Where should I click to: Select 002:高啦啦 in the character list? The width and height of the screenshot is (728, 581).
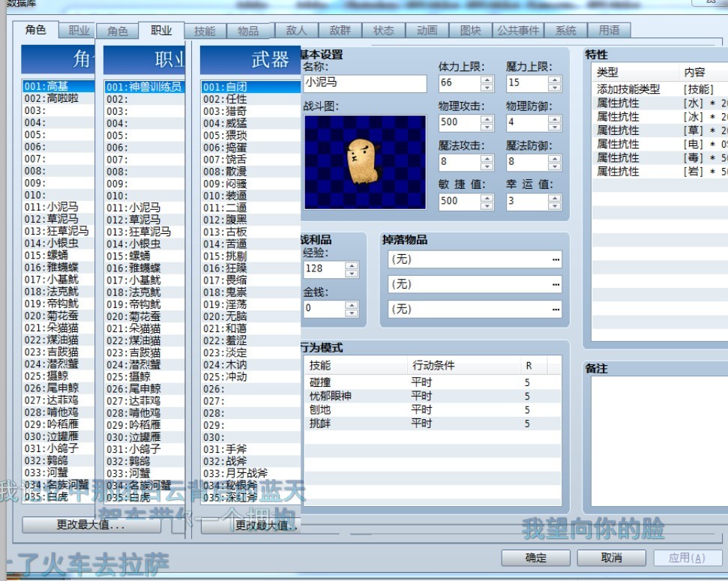(x=58, y=98)
